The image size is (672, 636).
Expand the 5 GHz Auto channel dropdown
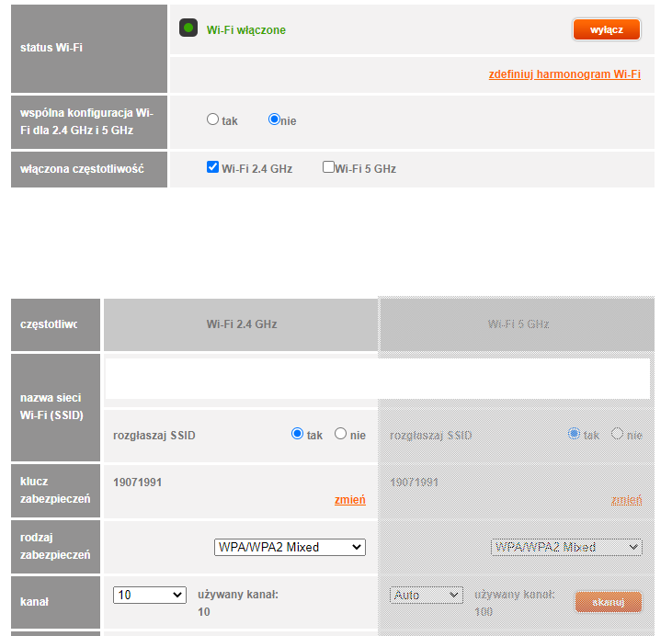426,595
